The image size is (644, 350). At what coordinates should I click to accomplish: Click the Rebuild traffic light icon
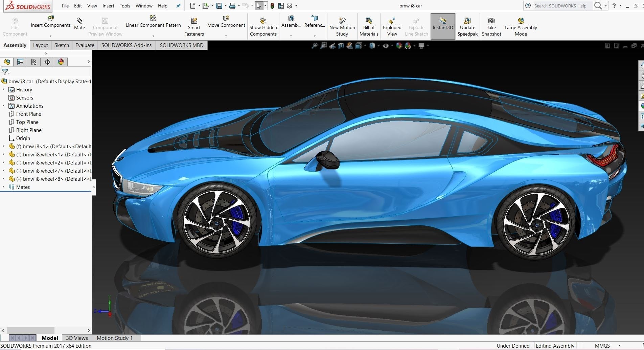[x=272, y=6]
